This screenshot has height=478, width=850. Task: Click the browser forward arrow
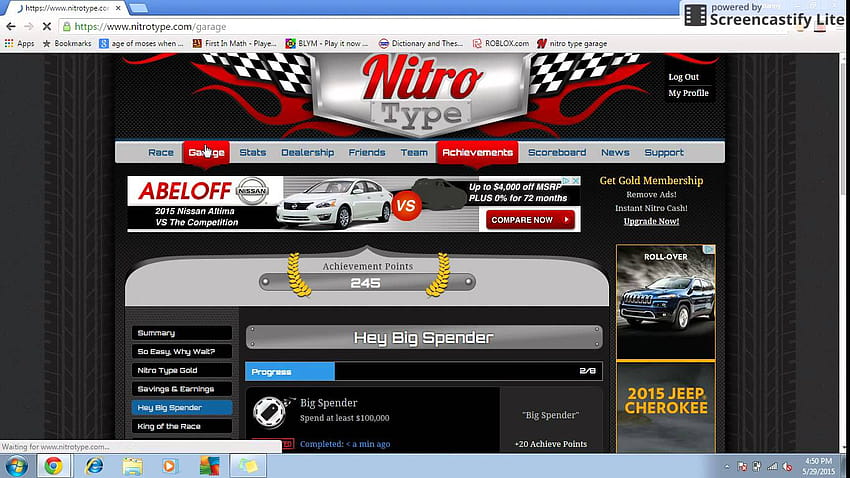click(x=29, y=26)
